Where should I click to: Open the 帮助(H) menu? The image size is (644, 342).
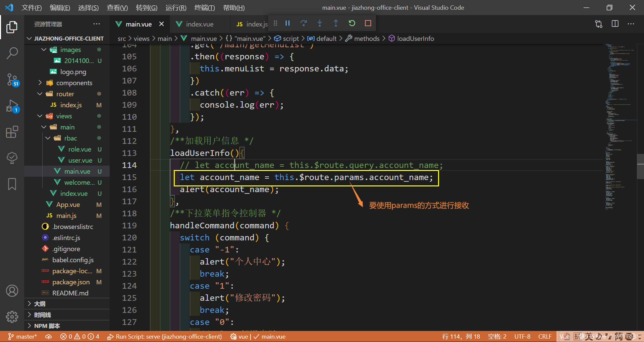tap(234, 8)
